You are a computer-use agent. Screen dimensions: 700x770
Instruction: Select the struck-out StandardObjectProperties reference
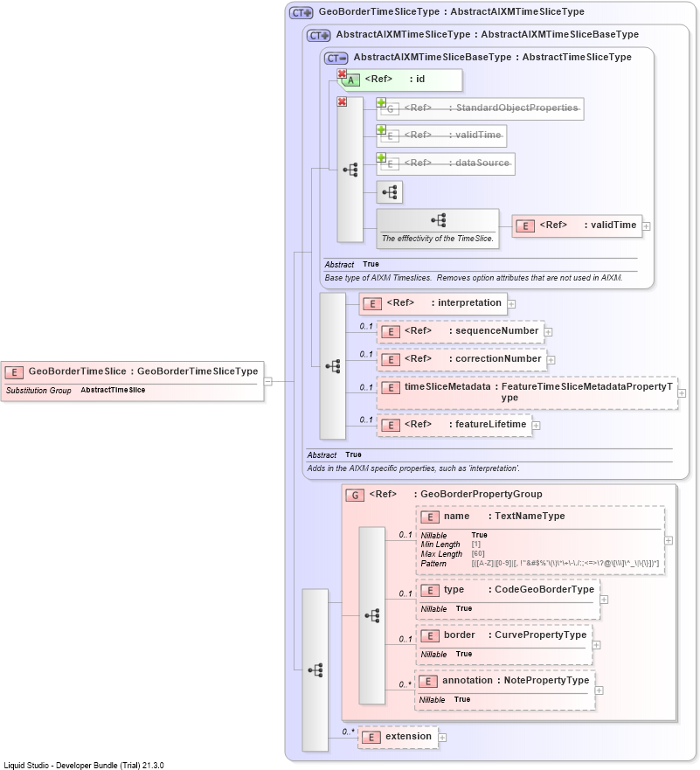point(480,108)
